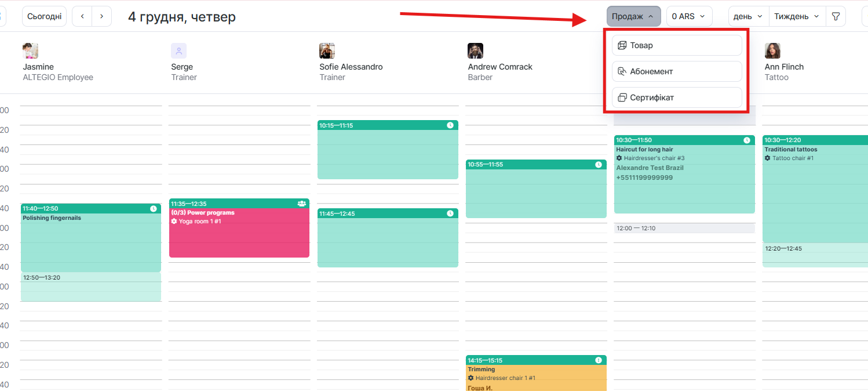Open the 0 ARS dropdown

pyautogui.click(x=689, y=16)
